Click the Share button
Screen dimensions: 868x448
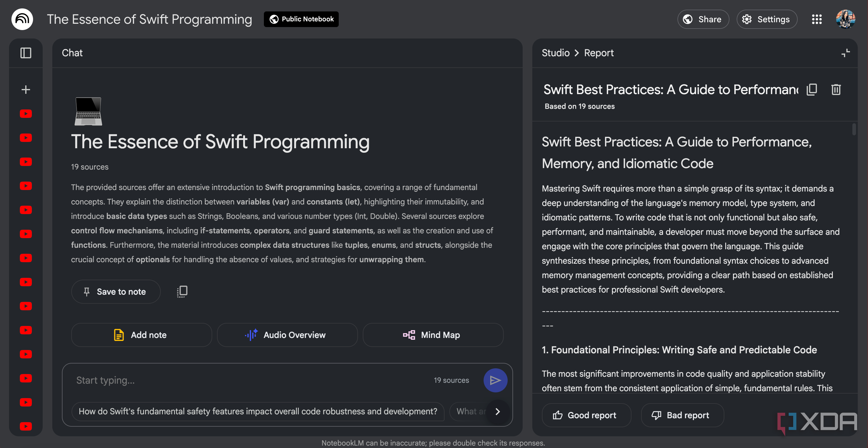click(703, 19)
